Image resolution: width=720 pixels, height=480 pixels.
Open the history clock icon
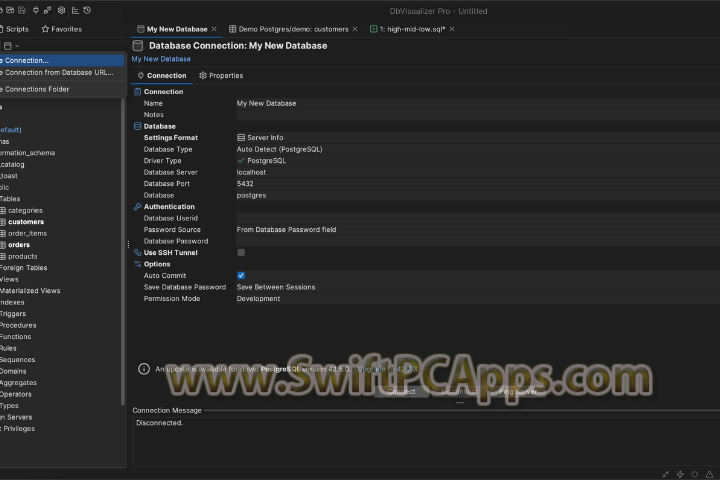pos(87,10)
